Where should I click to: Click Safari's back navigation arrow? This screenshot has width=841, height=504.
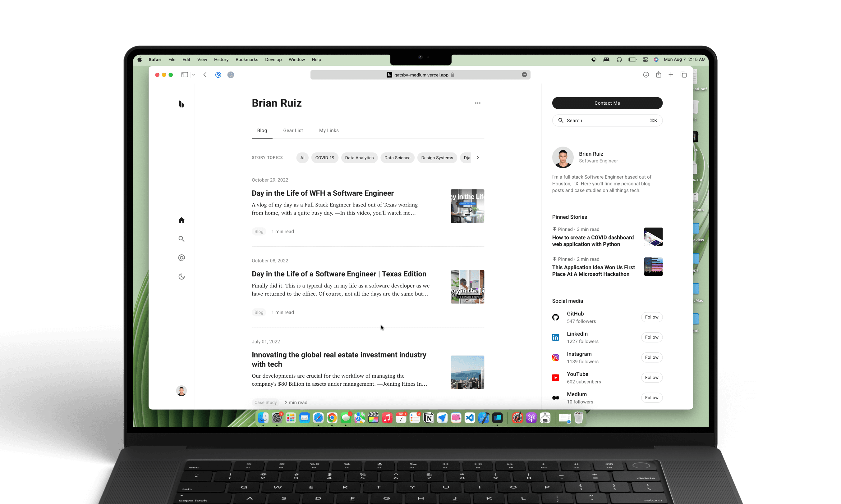click(205, 75)
